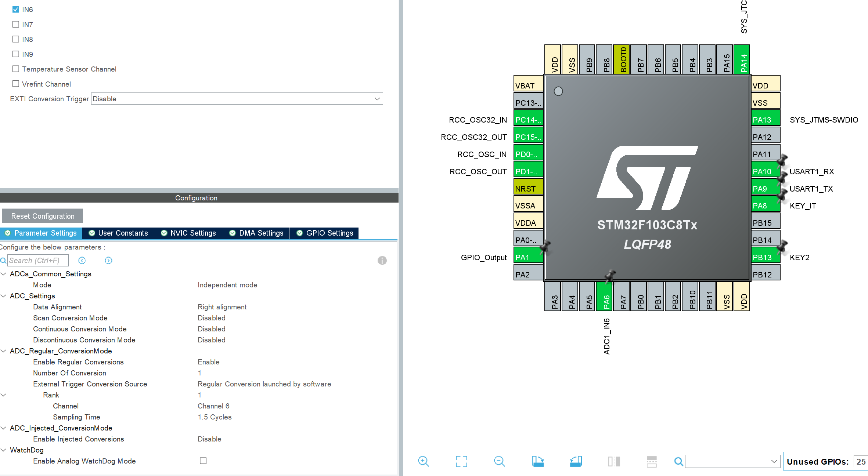Click the Channel 6 value
868x476 pixels.
pyautogui.click(x=213, y=406)
